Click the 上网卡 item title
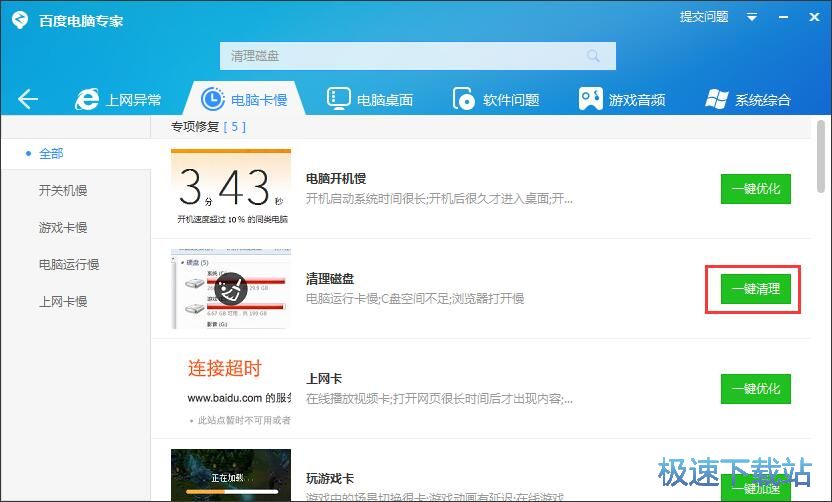The image size is (832, 502). (x=324, y=379)
